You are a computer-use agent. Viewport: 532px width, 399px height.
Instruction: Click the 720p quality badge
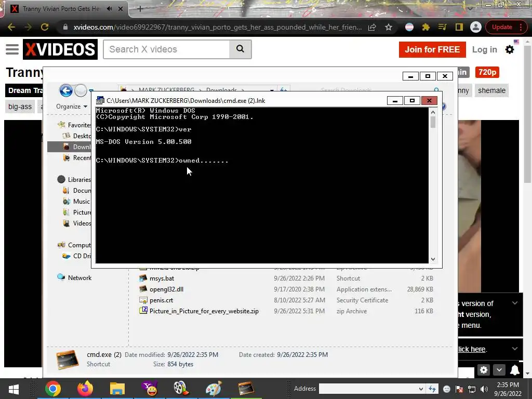click(x=487, y=72)
